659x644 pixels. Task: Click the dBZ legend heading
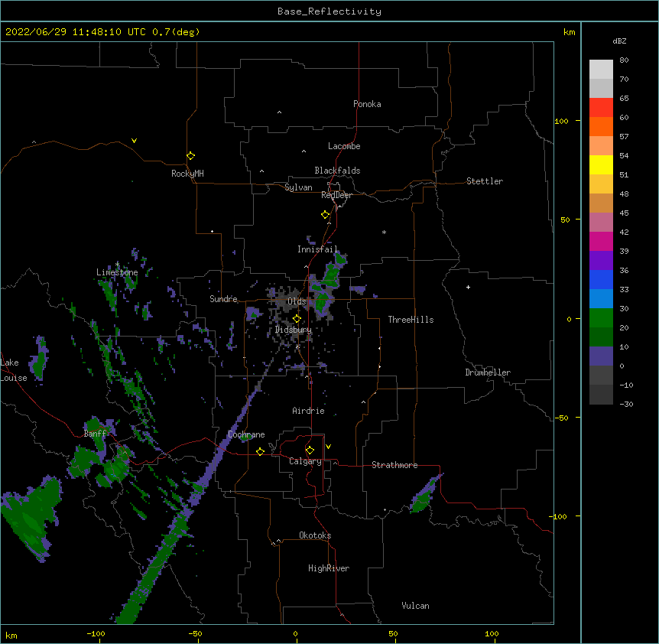coord(619,41)
